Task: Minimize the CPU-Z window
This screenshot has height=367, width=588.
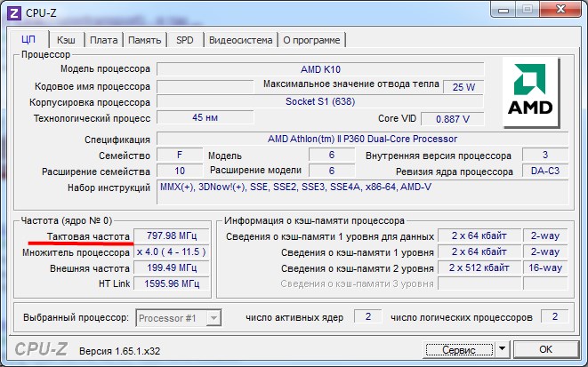Action: coord(503,10)
